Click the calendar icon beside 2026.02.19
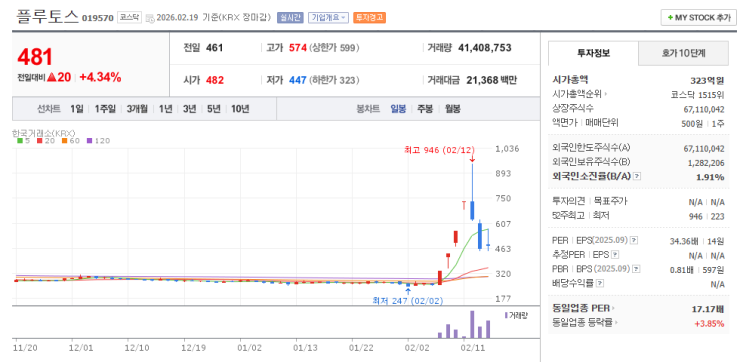The image size is (743, 362). click(150, 18)
